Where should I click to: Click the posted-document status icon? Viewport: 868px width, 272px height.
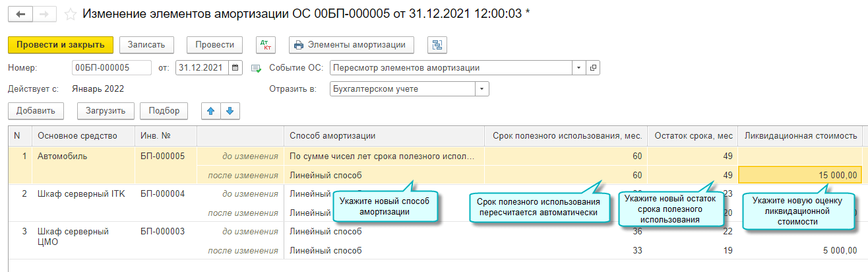click(256, 68)
